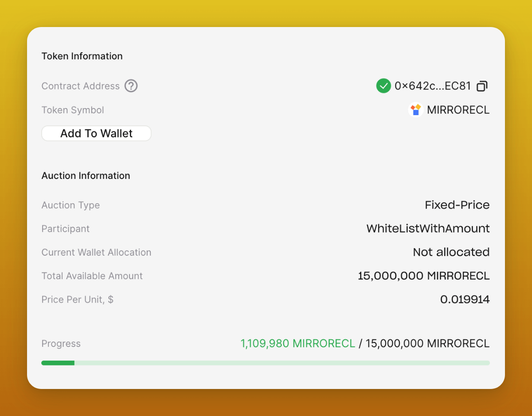Click the green 1,109,980 MIRRORECL progress amount

tap(298, 343)
